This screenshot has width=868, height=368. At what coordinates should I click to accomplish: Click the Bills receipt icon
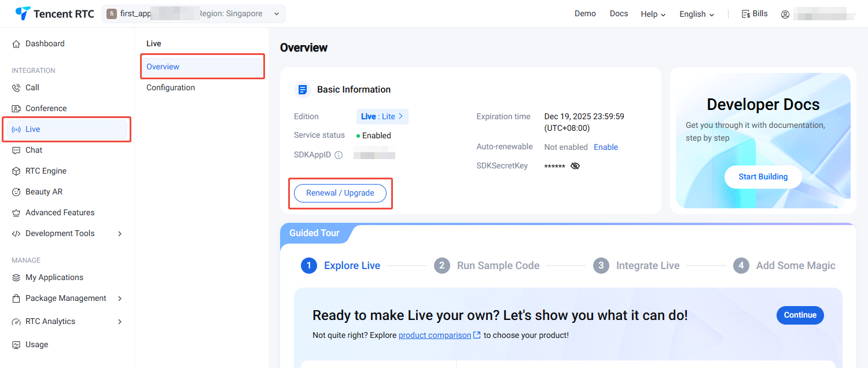tap(746, 14)
